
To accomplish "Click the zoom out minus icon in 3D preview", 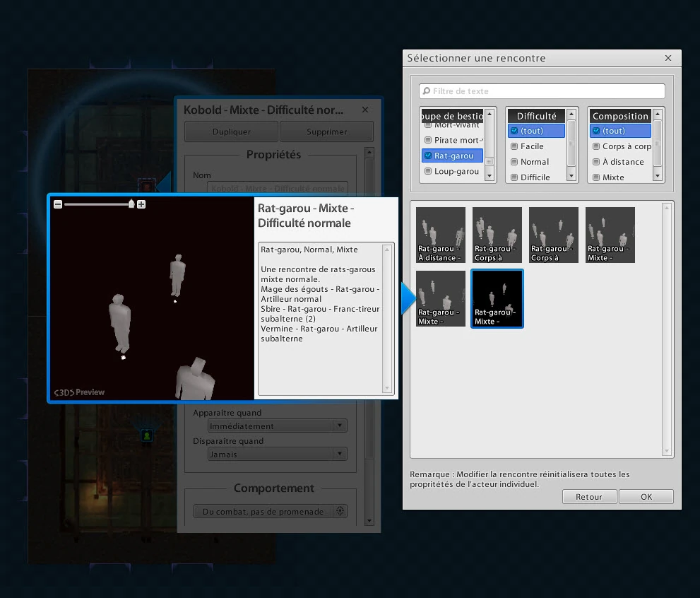I will click(58, 204).
